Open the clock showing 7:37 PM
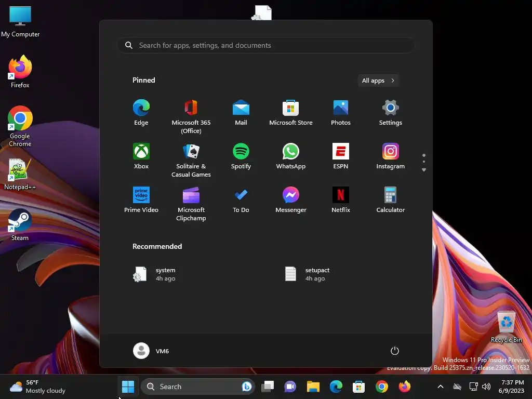The width and height of the screenshot is (532, 399). click(x=512, y=387)
